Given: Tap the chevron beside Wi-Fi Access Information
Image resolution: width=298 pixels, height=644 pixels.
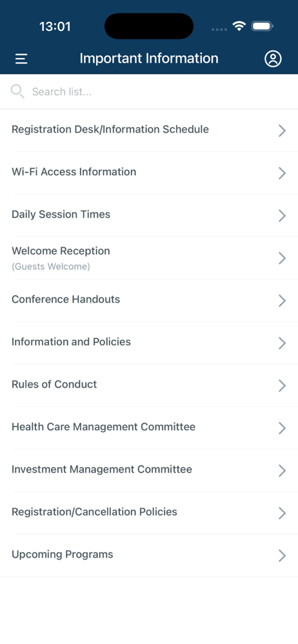Looking at the screenshot, I should (282, 173).
